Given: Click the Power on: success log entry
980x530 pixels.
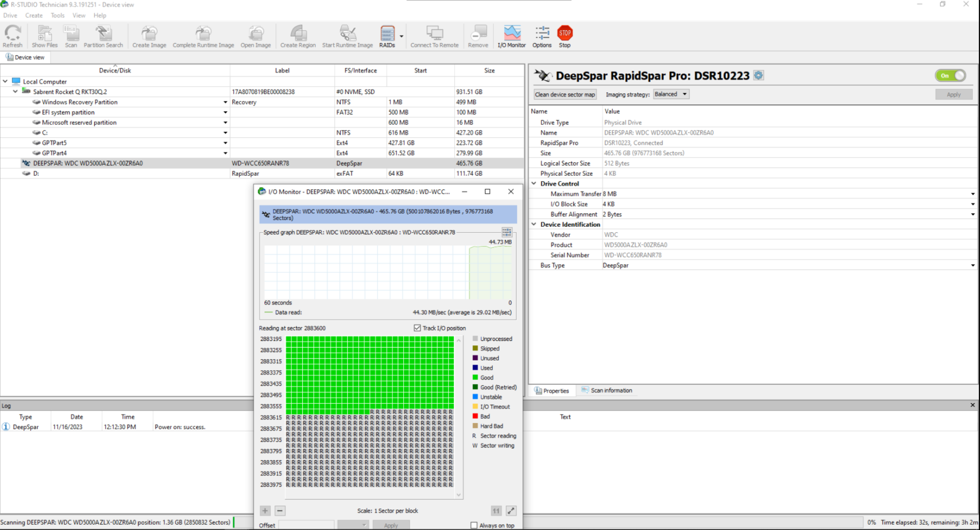Looking at the screenshot, I should click(180, 427).
